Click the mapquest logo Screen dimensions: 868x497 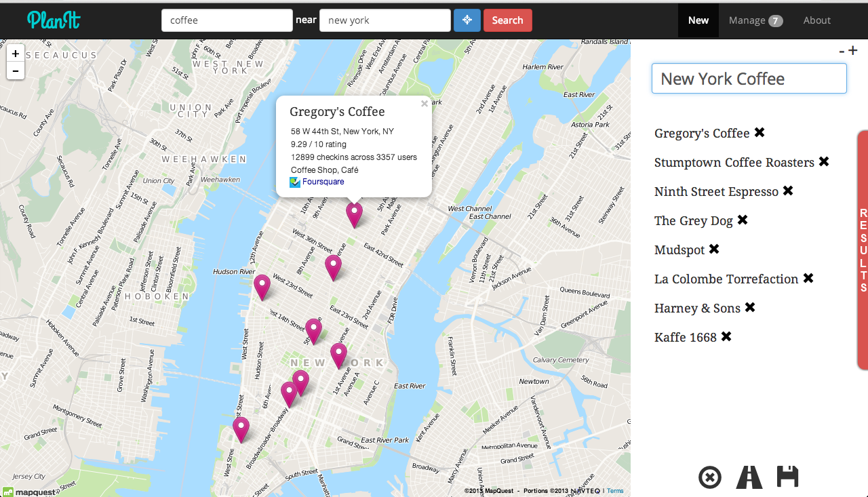click(x=28, y=492)
